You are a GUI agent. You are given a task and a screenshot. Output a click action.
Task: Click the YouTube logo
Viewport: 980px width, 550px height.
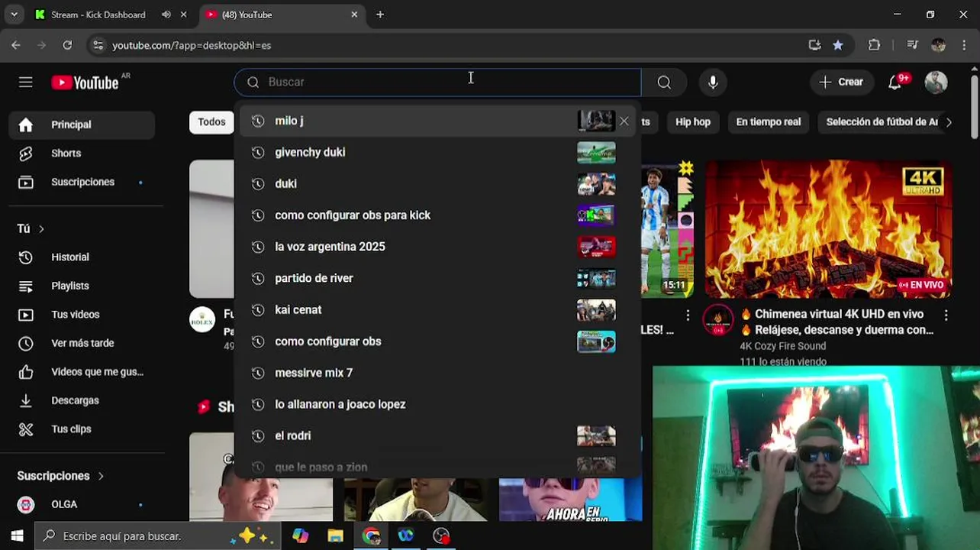point(85,82)
